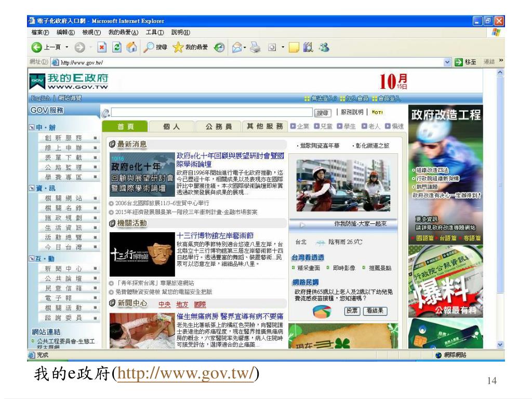Open the 檢視(V) menu

91,33
